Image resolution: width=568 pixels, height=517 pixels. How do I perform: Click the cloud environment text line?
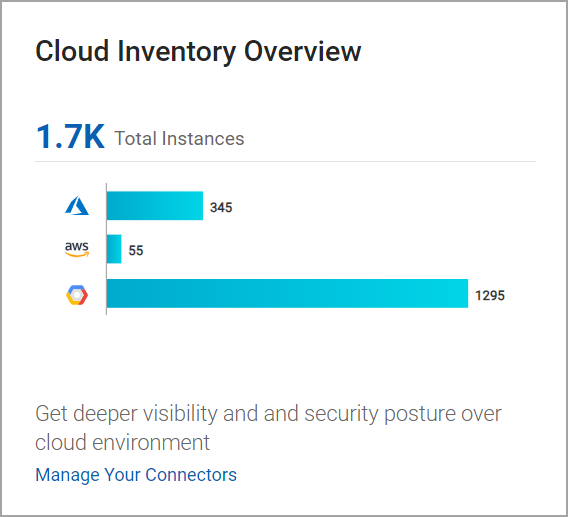pos(122,442)
